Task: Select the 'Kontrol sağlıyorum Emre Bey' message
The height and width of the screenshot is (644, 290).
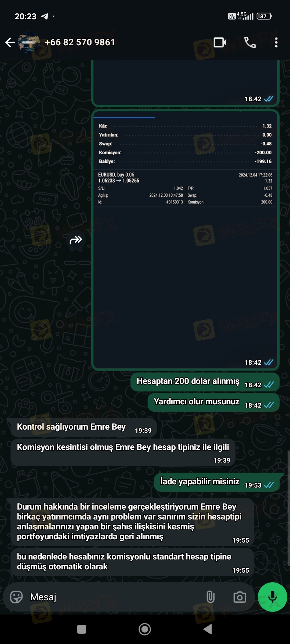Action: point(83,428)
